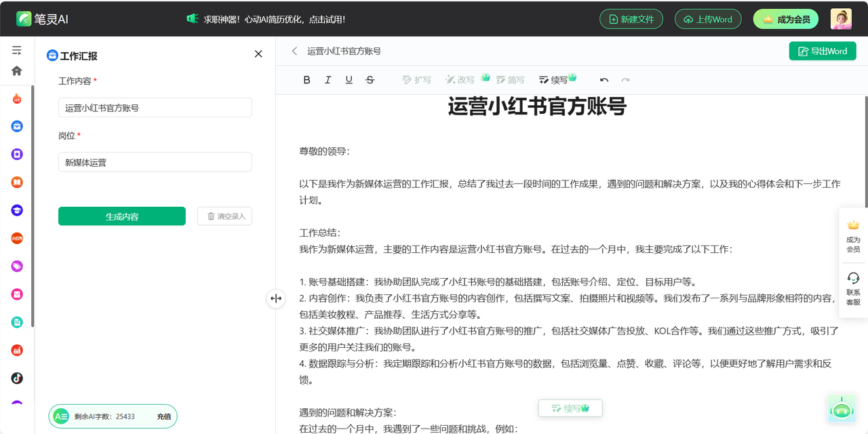Focus the 岗位 input field
The image size is (868, 434).
(155, 162)
